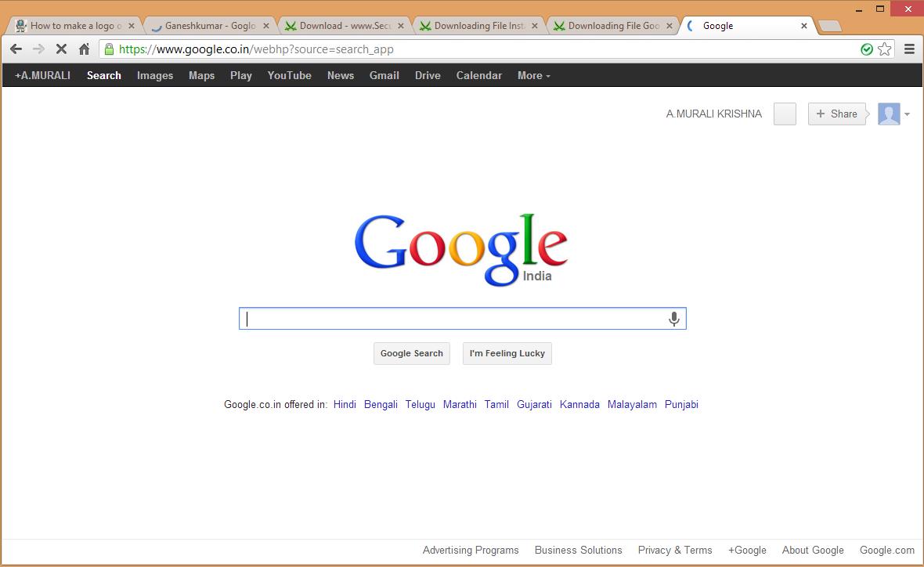Open News from the Google bar
The width and height of the screenshot is (924, 567).
click(341, 75)
